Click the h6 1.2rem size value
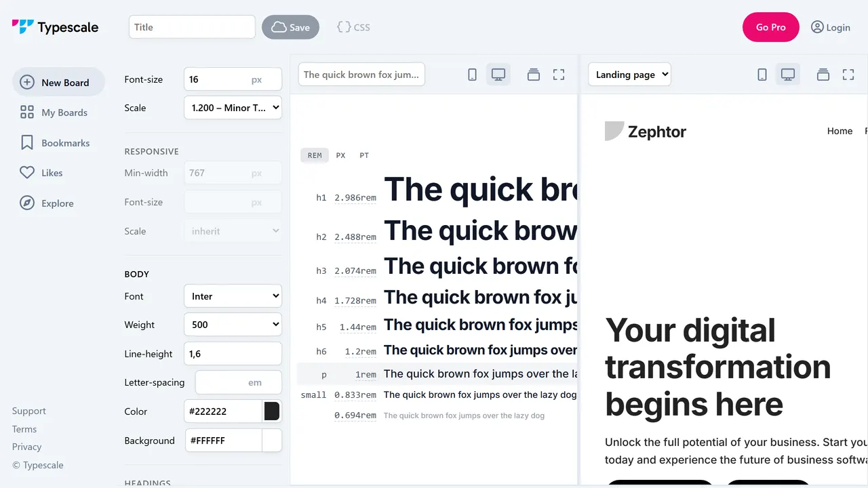Viewport: 868px width, 488px height. 361,352
